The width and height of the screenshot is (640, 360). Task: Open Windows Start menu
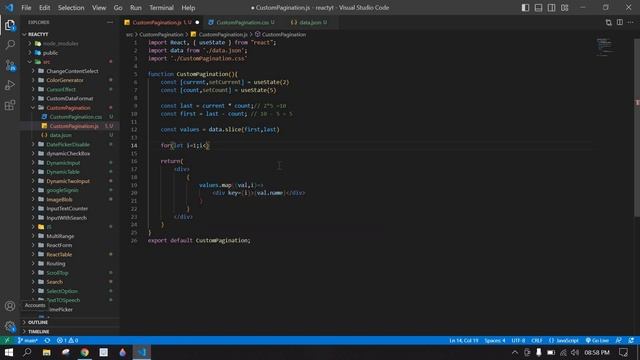(x=9, y=352)
